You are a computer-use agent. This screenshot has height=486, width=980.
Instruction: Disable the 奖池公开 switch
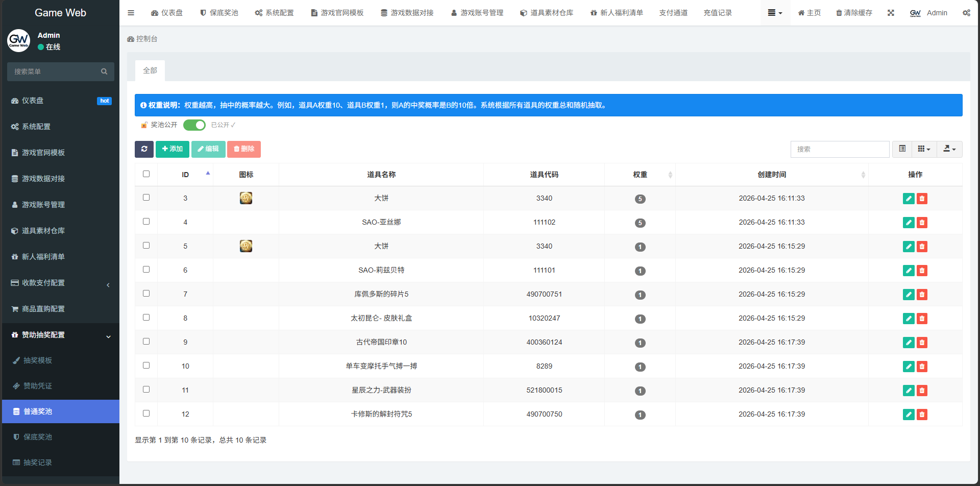pos(194,125)
